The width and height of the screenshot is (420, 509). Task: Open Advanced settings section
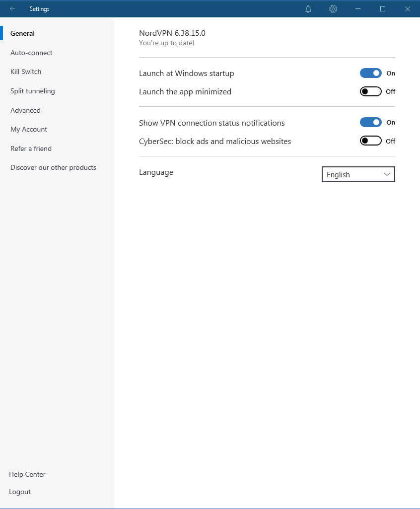point(25,110)
